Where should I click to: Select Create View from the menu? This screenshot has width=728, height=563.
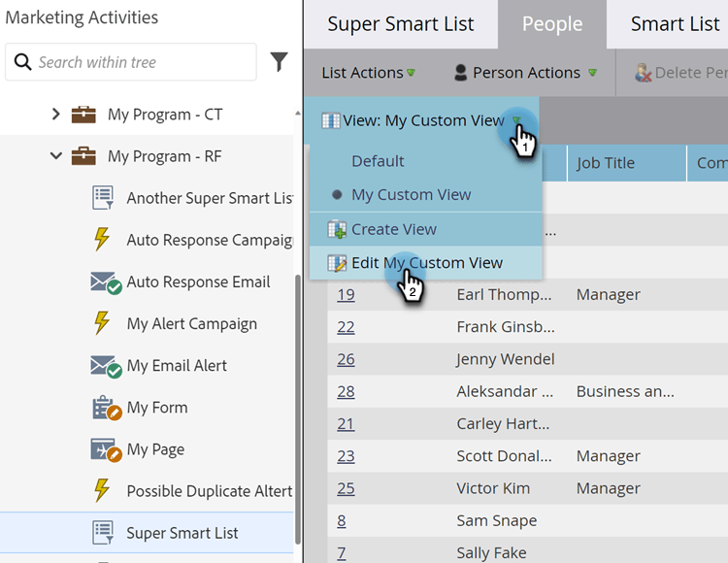coord(394,229)
